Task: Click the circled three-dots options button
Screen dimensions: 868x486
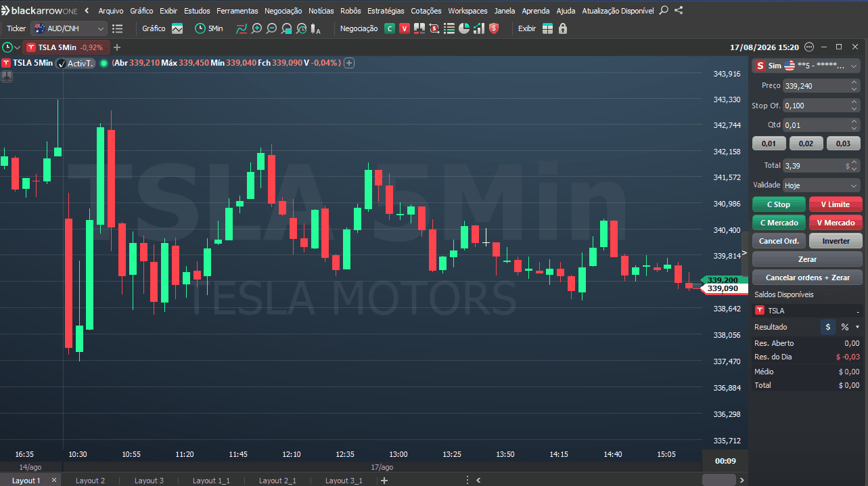Action: coord(809,47)
